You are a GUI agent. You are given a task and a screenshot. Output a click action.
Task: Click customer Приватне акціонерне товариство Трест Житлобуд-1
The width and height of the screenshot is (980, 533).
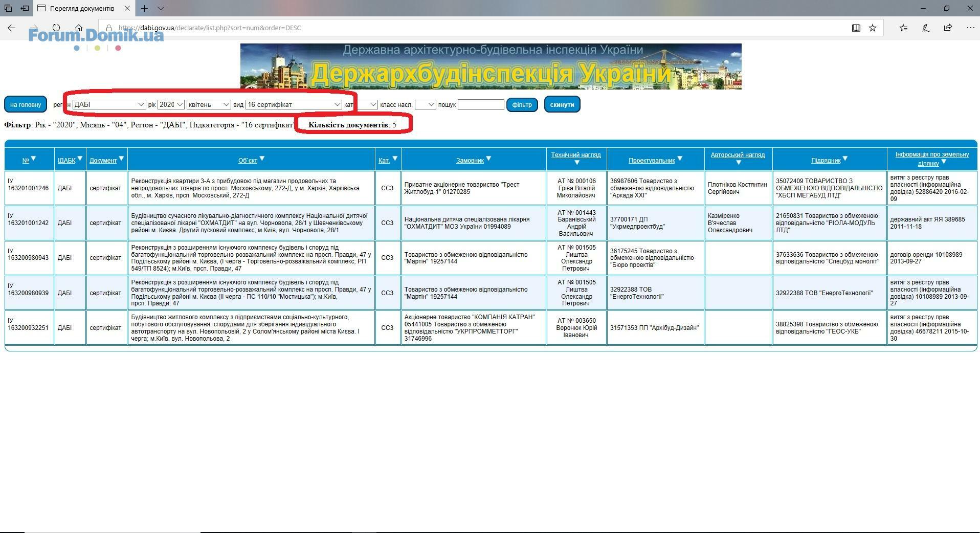(462, 188)
